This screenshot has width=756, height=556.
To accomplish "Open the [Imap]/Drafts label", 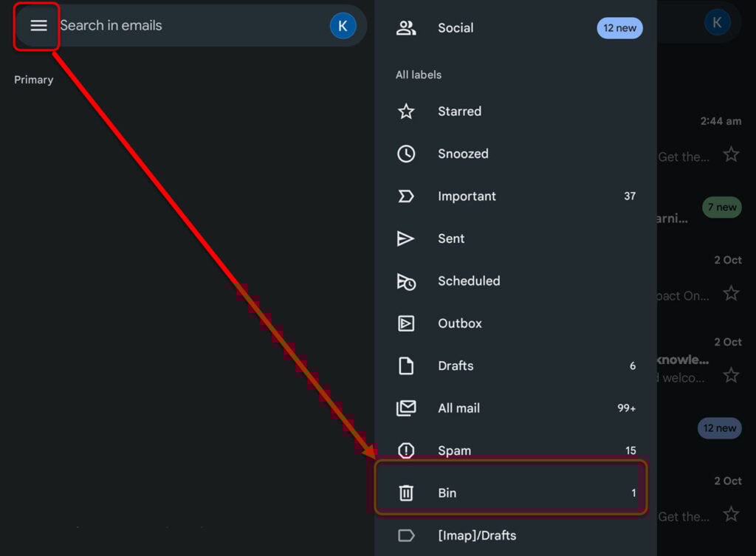I will (516, 535).
